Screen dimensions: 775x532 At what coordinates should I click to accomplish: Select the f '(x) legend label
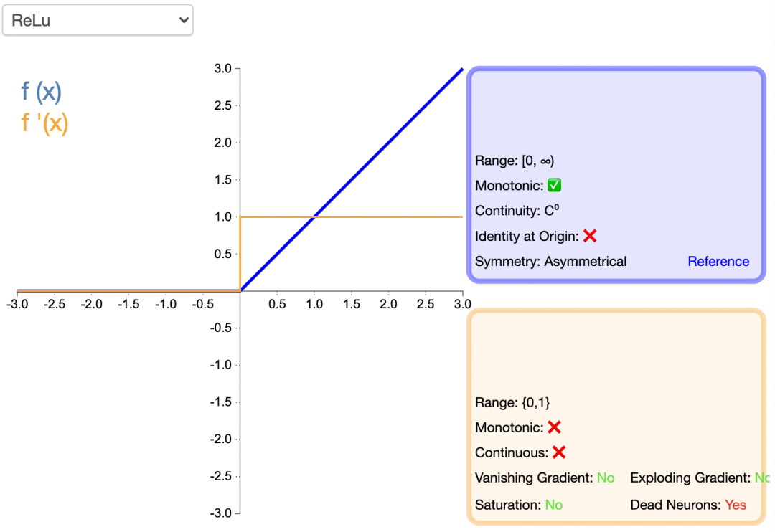coord(44,123)
